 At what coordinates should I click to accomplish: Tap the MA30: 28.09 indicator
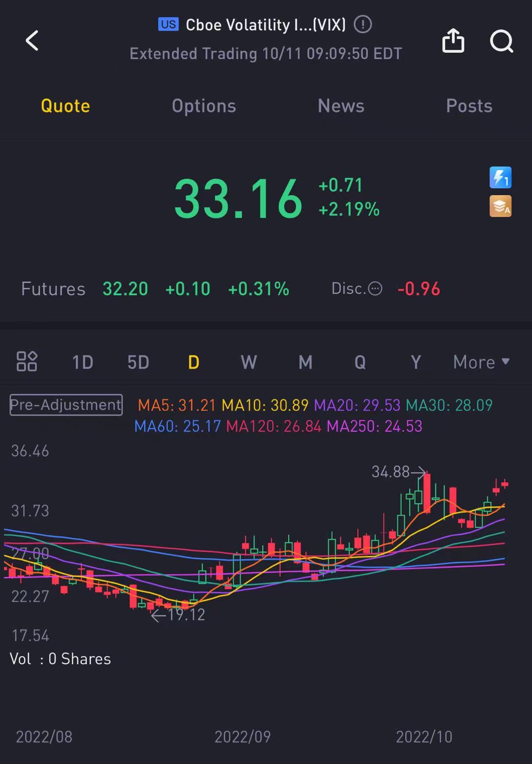coord(449,405)
